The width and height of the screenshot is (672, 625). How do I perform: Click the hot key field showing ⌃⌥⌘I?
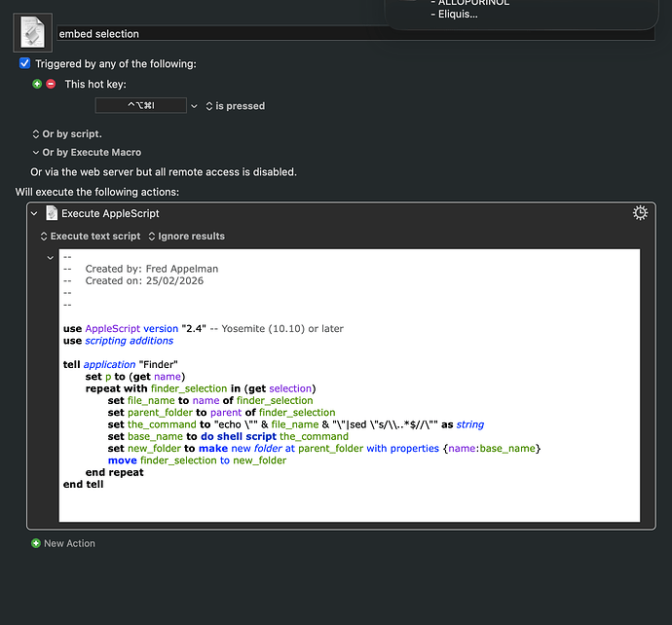(x=140, y=106)
